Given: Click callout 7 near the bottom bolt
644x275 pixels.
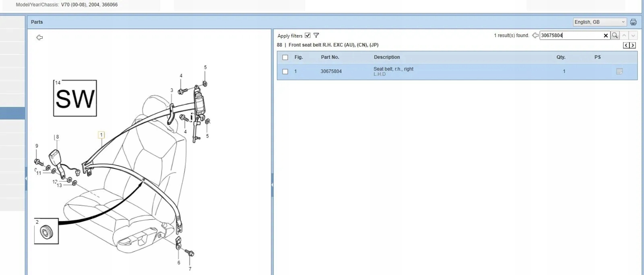Looking at the screenshot, I should click(x=190, y=269).
